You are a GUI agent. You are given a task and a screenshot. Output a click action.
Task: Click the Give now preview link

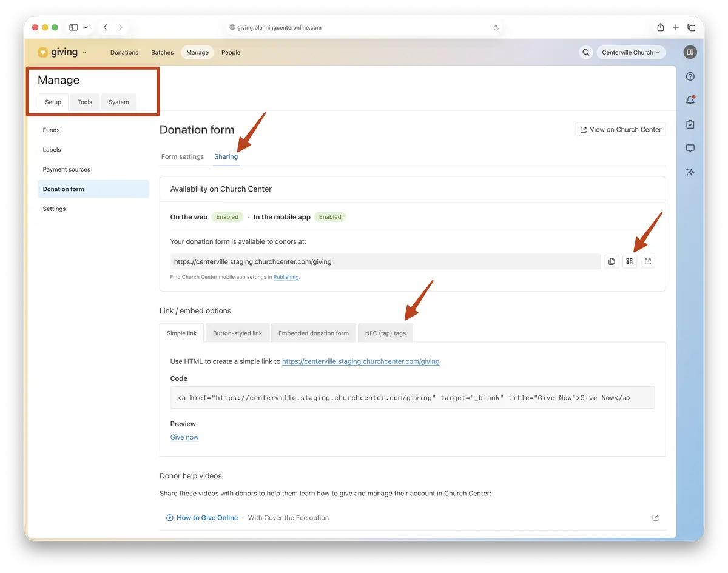(184, 437)
